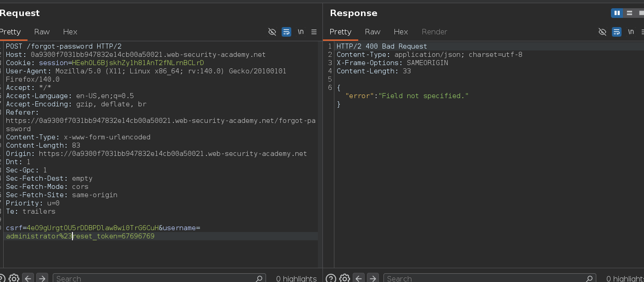
Task: Go to next match in Response search
Action: point(372,278)
